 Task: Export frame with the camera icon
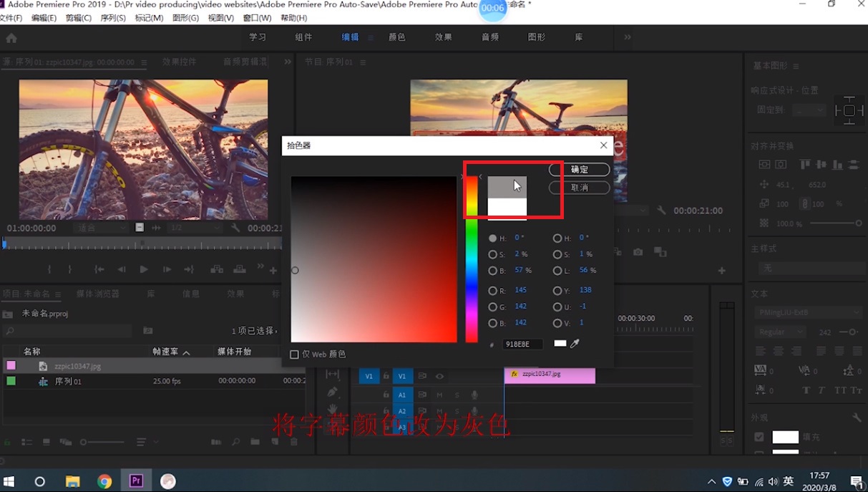[638, 252]
